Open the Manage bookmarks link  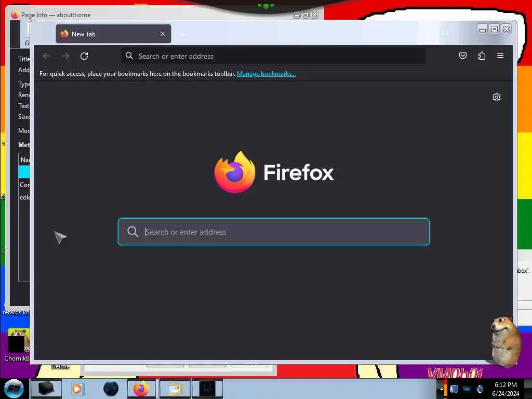click(267, 74)
